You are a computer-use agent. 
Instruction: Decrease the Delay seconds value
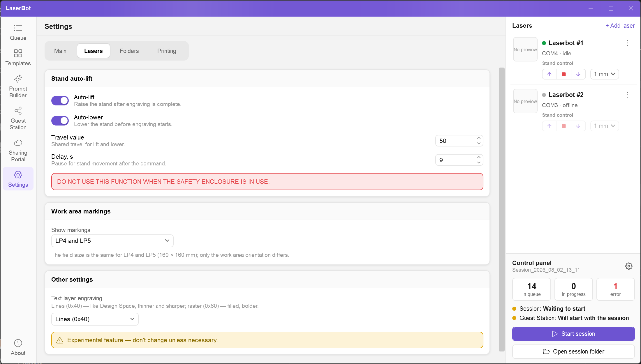[479, 163]
